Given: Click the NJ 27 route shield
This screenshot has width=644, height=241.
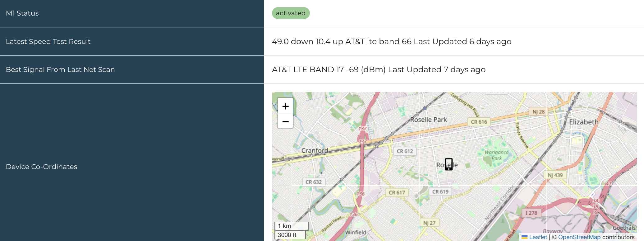Looking at the screenshot, I should click(429, 223).
